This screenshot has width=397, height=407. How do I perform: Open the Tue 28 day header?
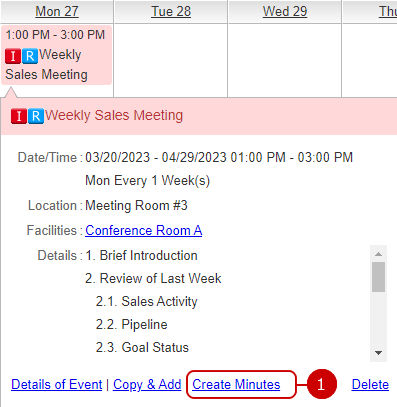coord(171,11)
